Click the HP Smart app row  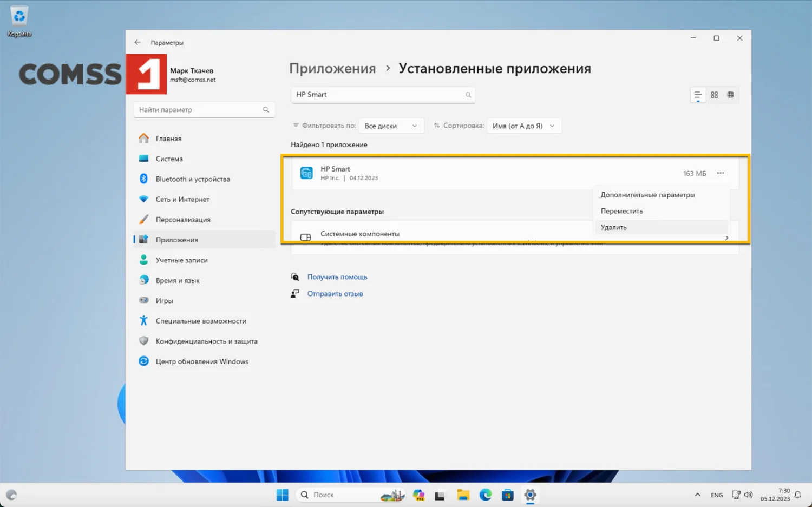pyautogui.click(x=515, y=173)
